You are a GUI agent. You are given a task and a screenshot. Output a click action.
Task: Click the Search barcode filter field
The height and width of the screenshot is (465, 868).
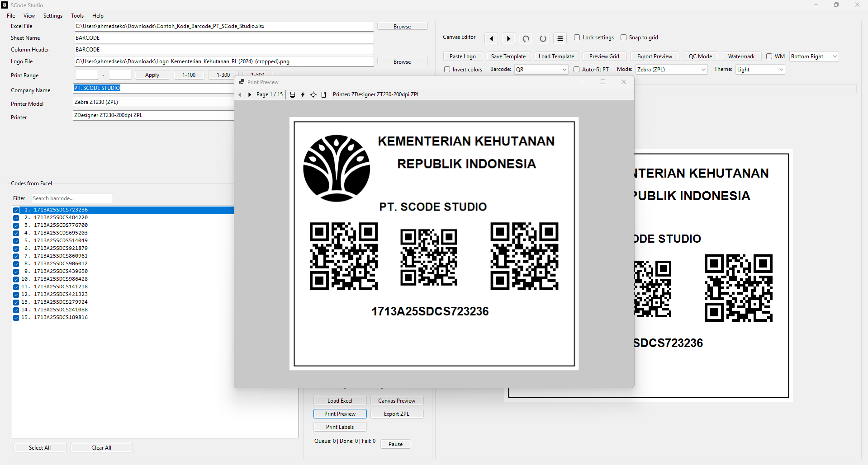[x=72, y=198]
